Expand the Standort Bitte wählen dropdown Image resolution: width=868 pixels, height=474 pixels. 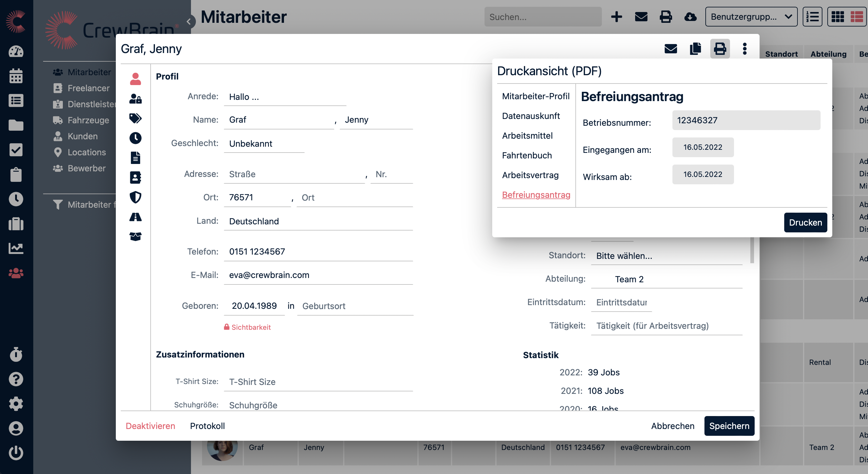666,256
